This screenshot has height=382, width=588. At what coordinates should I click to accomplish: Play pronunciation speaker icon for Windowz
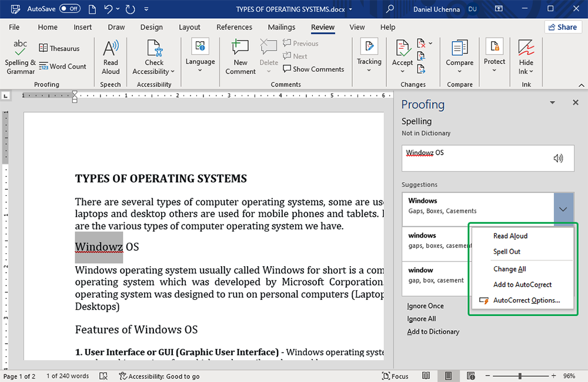click(558, 158)
